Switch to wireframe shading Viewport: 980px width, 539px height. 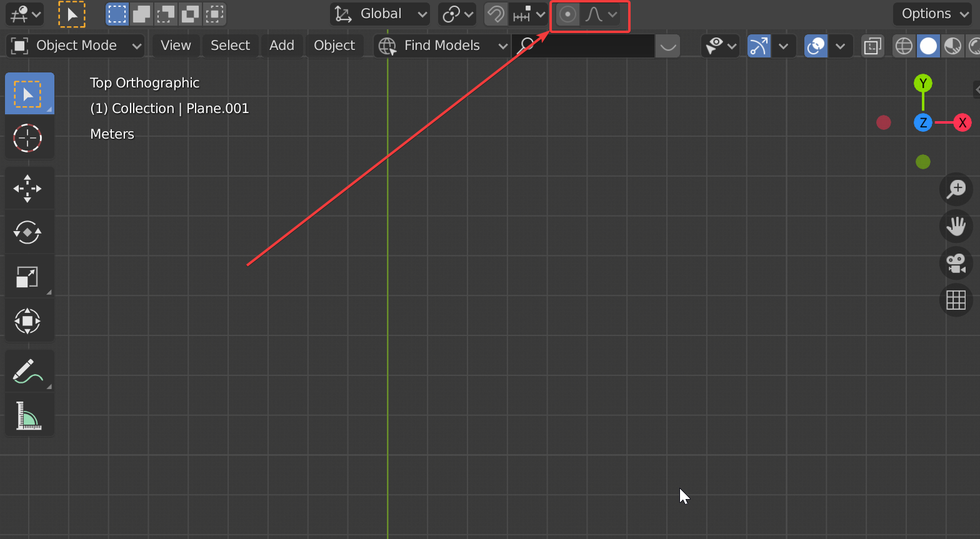pos(904,46)
